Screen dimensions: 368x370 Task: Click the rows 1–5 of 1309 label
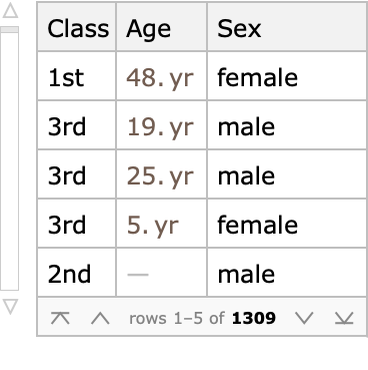[202, 318]
